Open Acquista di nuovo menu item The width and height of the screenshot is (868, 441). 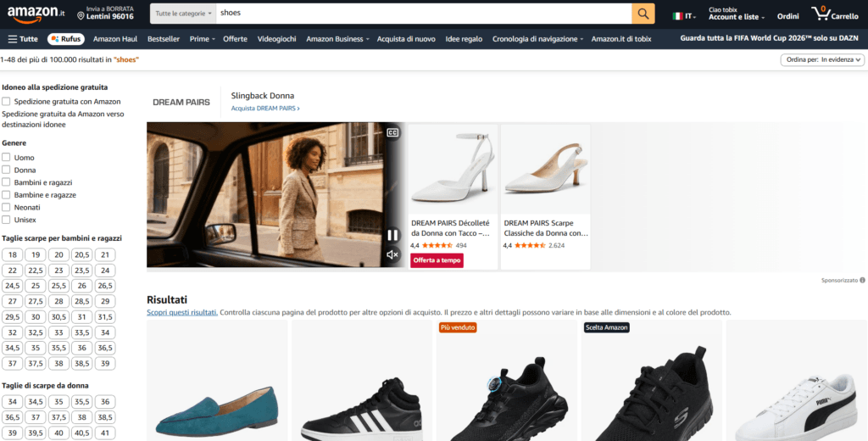(406, 39)
